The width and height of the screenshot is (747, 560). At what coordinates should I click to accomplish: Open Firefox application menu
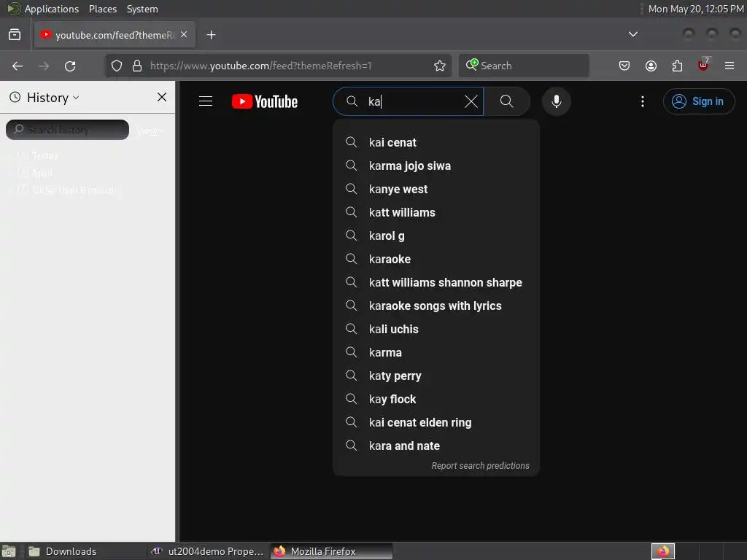pyautogui.click(x=729, y=66)
